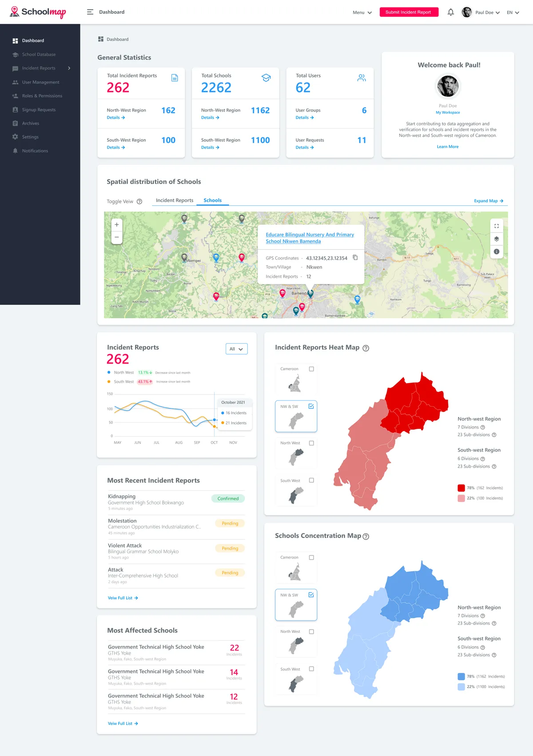Zoom out on the map
This screenshot has height=756, width=533.
tap(117, 237)
